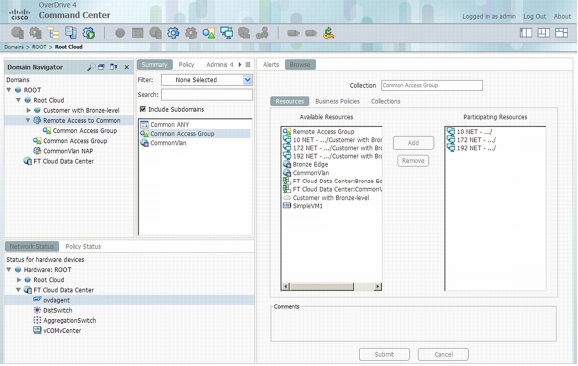Click the grey table window toolbar icon
This screenshot has width=578, height=366.
[137, 33]
